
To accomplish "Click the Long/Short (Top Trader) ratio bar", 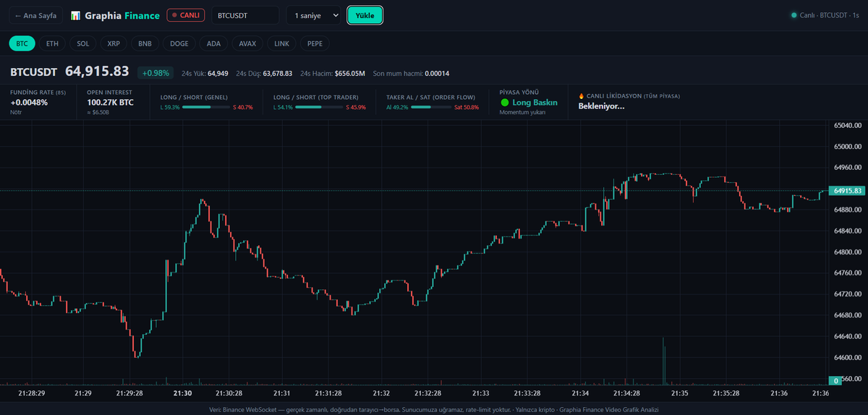I will click(320, 107).
